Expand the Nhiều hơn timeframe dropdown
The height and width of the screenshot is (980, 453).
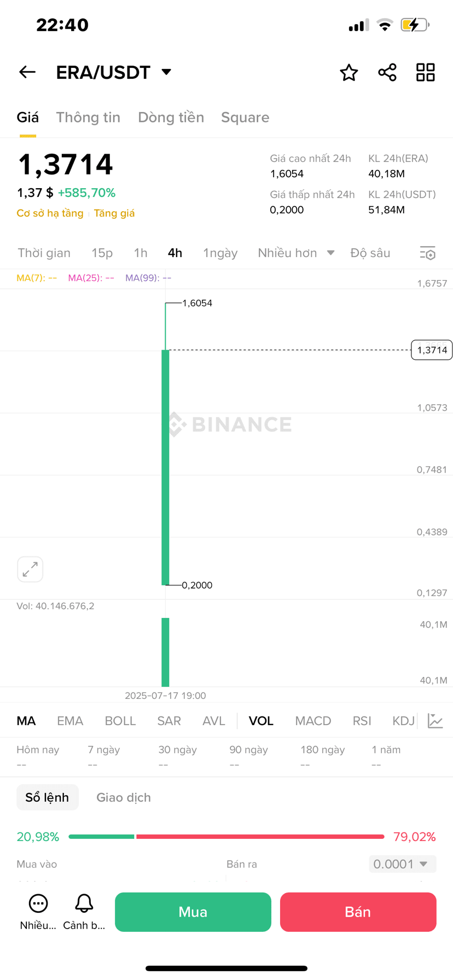tap(296, 253)
